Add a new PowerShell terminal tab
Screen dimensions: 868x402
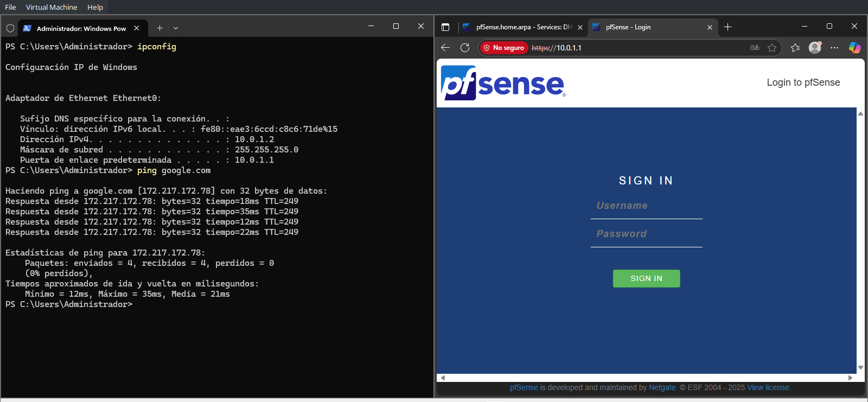pyautogui.click(x=159, y=28)
